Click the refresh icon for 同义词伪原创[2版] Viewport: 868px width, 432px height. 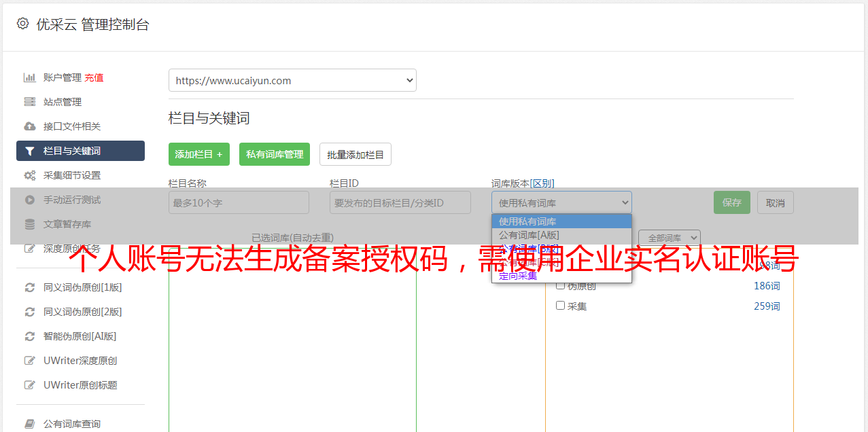(x=29, y=312)
